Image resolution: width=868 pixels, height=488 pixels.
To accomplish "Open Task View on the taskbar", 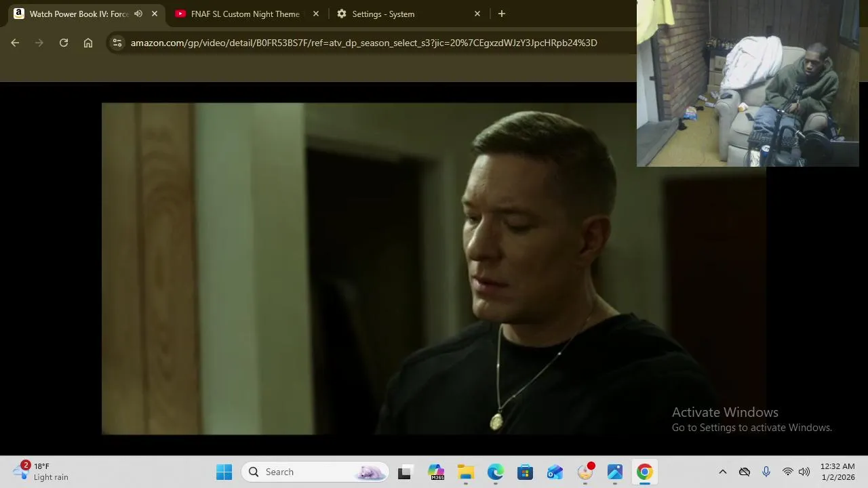I will coord(404,472).
